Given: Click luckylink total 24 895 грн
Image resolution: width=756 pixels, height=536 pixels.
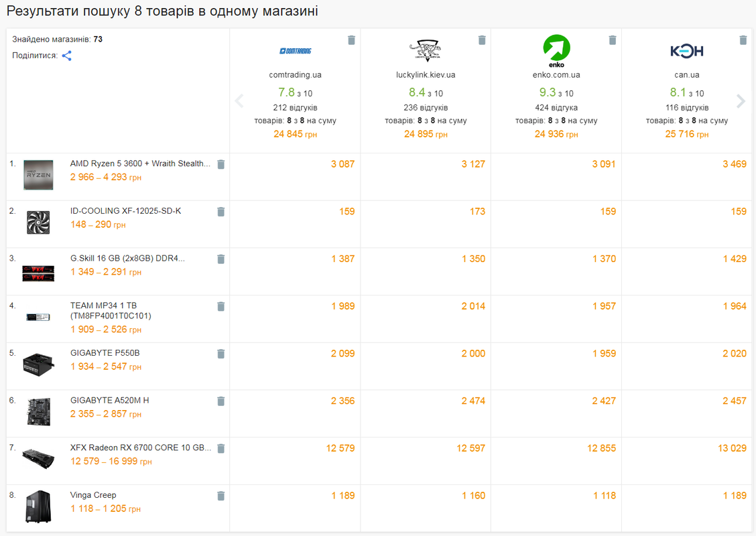Looking at the screenshot, I should point(426,134).
